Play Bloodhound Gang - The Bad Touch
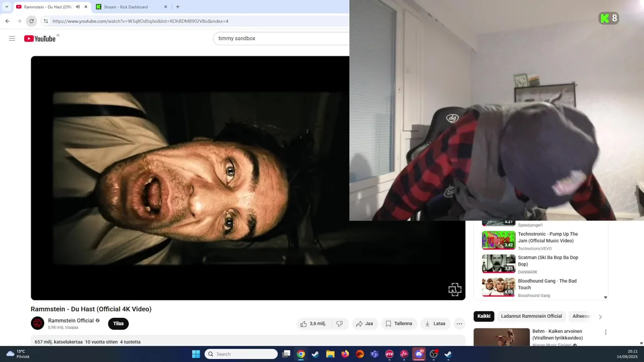The height and width of the screenshot is (362, 644). coord(547,284)
